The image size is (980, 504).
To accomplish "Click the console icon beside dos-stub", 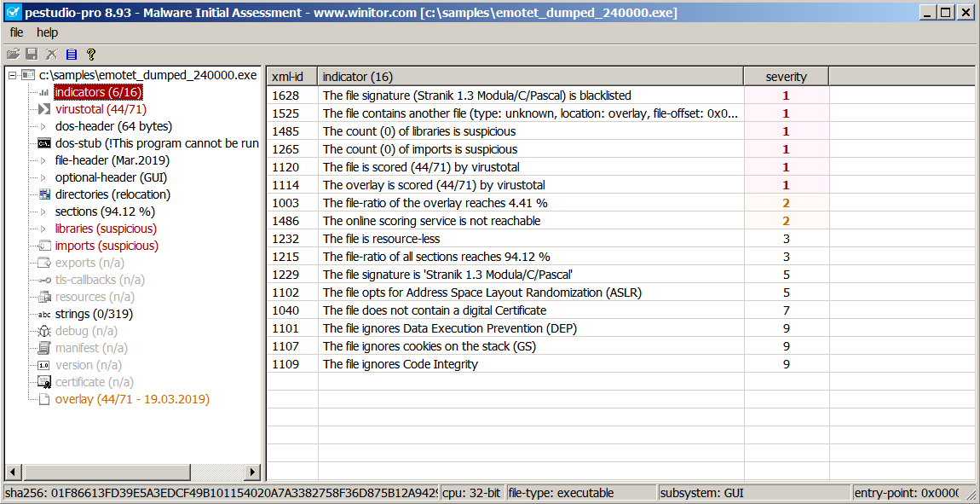I will coord(43,143).
